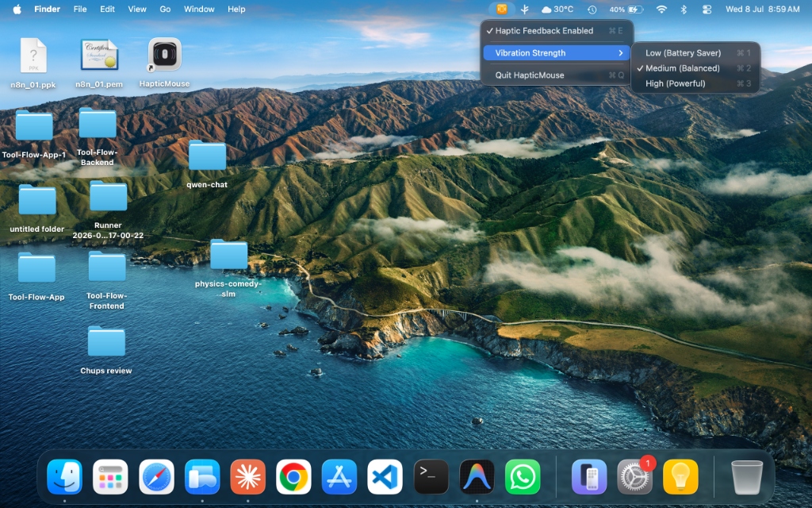Select Medium (Balanced) vibration strength
Image resolution: width=812 pixels, height=508 pixels.
[695, 68]
